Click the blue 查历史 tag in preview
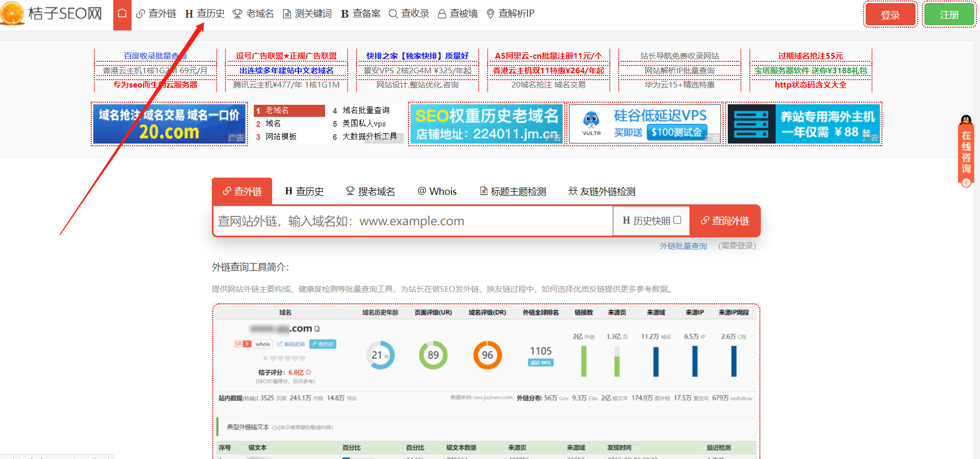The height and width of the screenshot is (459, 980). click(x=322, y=344)
